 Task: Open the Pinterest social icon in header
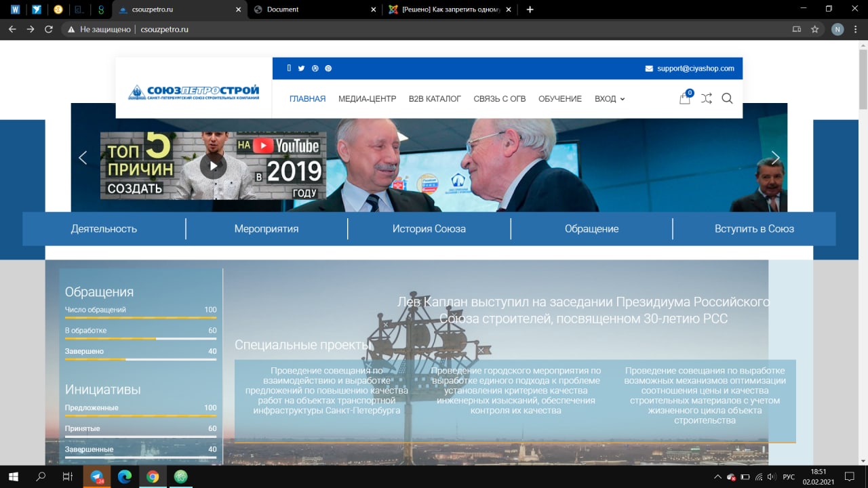(x=328, y=68)
